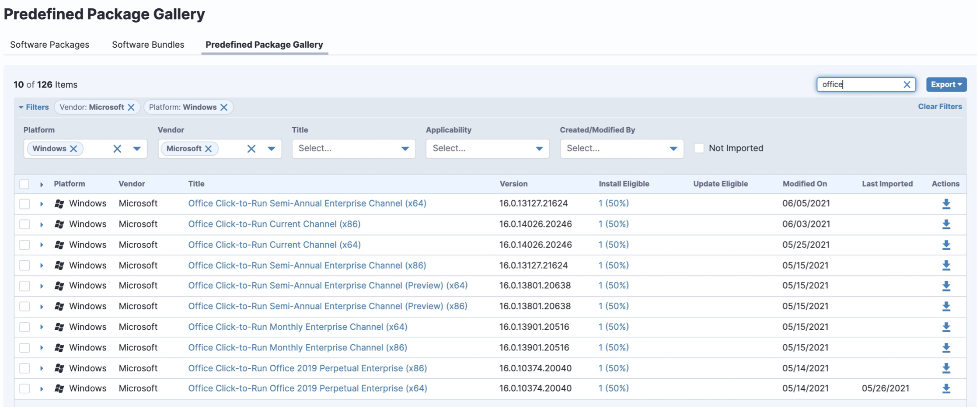Clear all selections in Platform field
The width and height of the screenshot is (980, 409).
pyautogui.click(x=117, y=149)
